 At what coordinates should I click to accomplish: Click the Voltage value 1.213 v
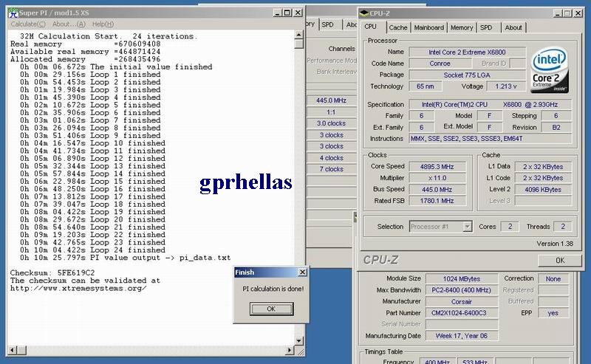506,86
